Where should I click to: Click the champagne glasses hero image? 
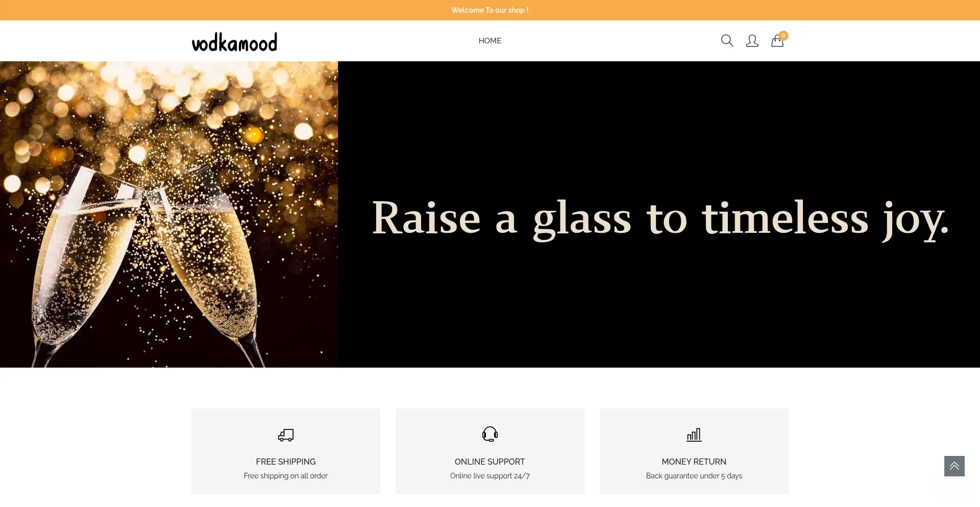tap(169, 214)
